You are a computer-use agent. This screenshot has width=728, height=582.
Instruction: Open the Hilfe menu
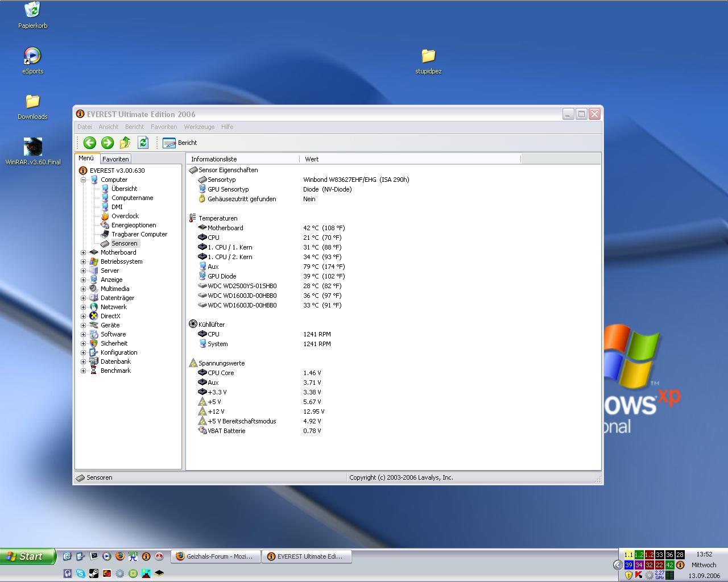click(227, 127)
